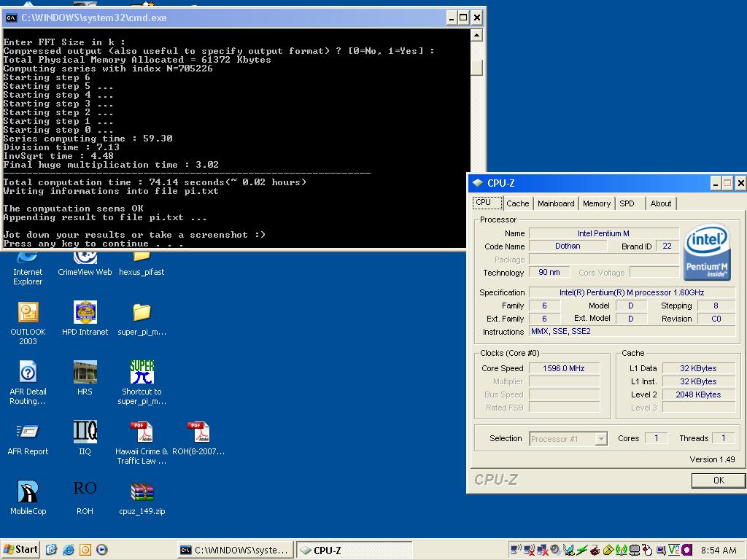Image resolution: width=747 pixels, height=560 pixels.
Task: Open the Mainboard tab in CPU-Z
Action: pos(556,203)
